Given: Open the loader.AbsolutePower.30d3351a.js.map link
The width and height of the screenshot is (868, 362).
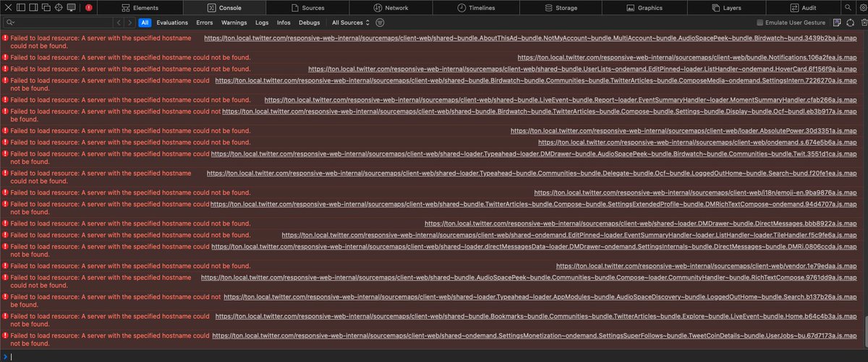Looking at the screenshot, I should pyautogui.click(x=684, y=131).
